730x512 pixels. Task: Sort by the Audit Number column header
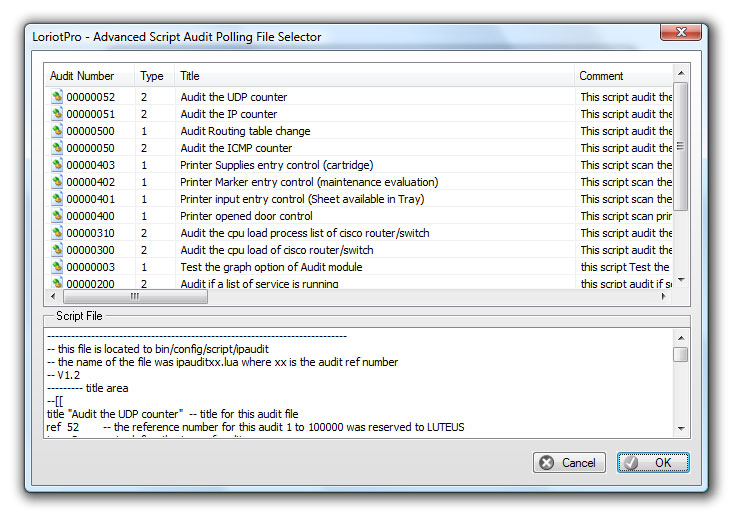[x=90, y=76]
